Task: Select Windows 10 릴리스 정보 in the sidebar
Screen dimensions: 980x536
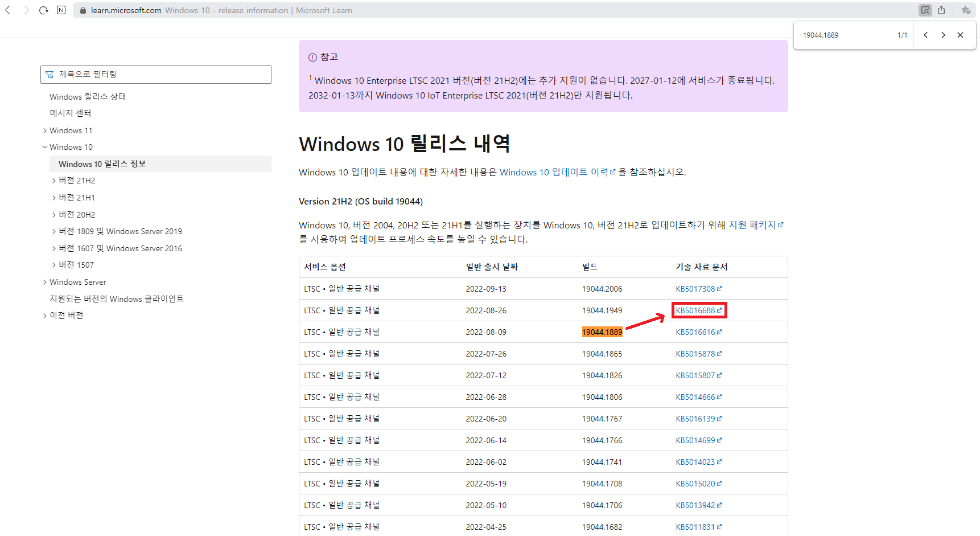Action: 102,164
